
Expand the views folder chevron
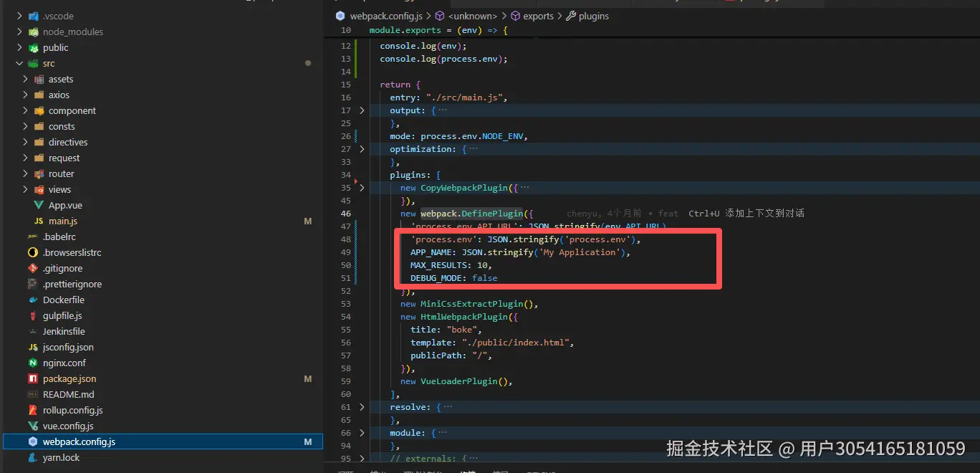(x=25, y=189)
